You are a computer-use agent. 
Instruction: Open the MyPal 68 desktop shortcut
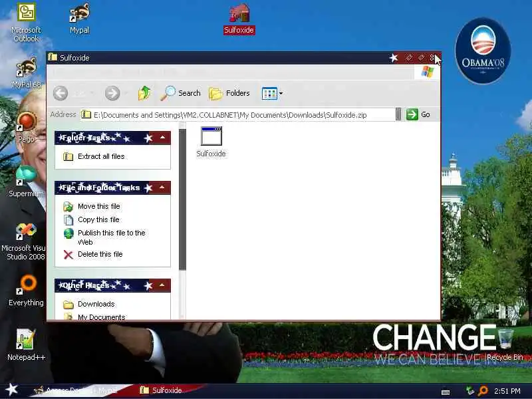[x=26, y=72]
